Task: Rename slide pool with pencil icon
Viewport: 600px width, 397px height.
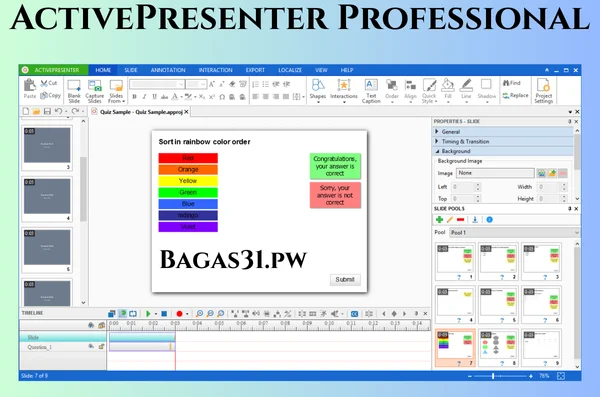Action: pos(450,219)
